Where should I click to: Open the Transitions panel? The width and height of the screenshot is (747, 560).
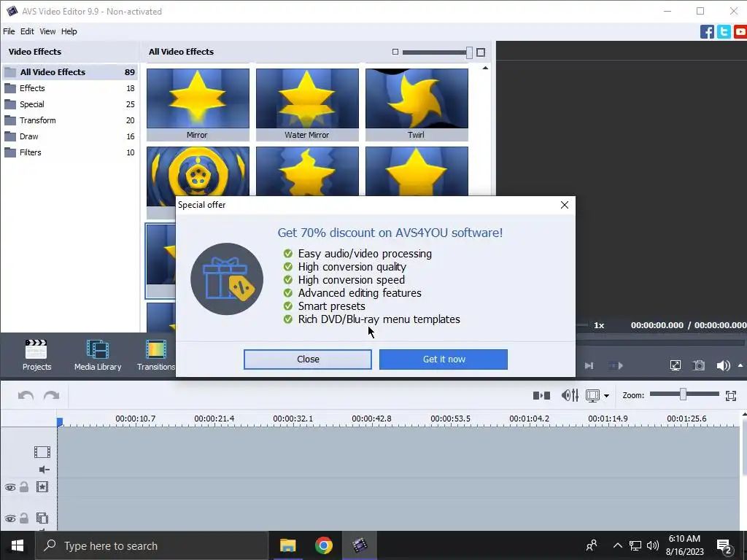156,355
